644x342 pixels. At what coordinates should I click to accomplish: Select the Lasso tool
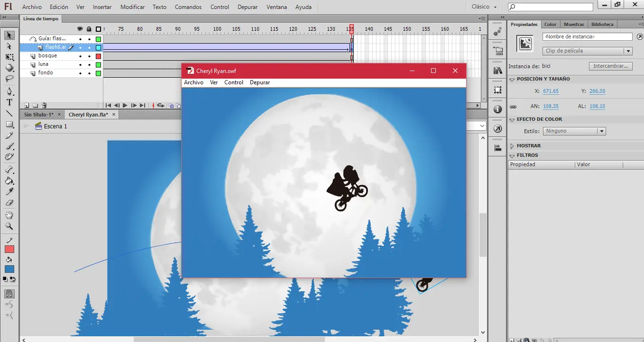9,79
